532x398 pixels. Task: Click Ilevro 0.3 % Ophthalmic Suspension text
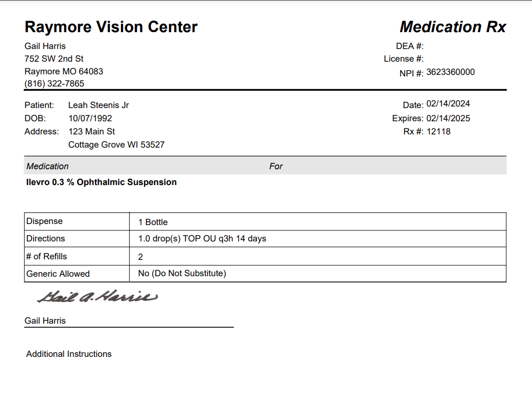tap(101, 182)
